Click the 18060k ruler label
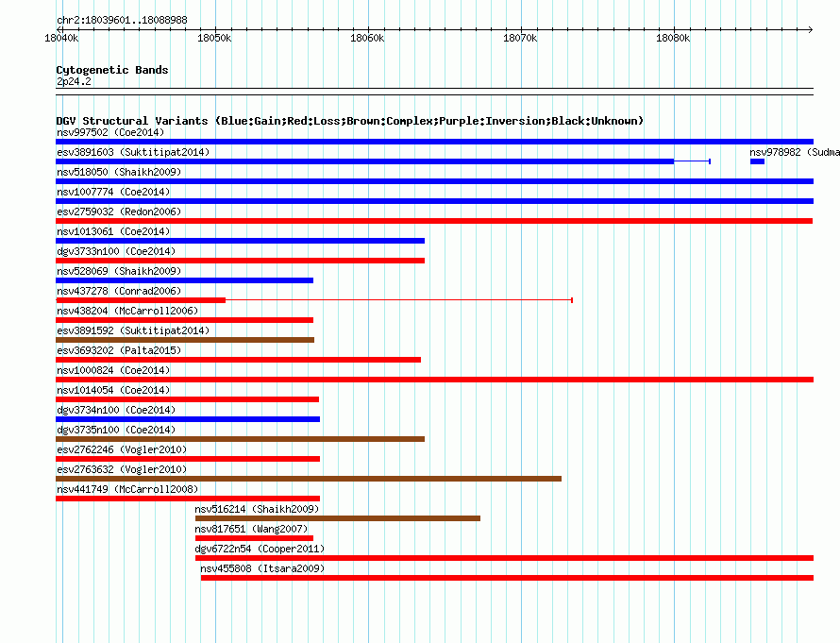 tap(367, 38)
